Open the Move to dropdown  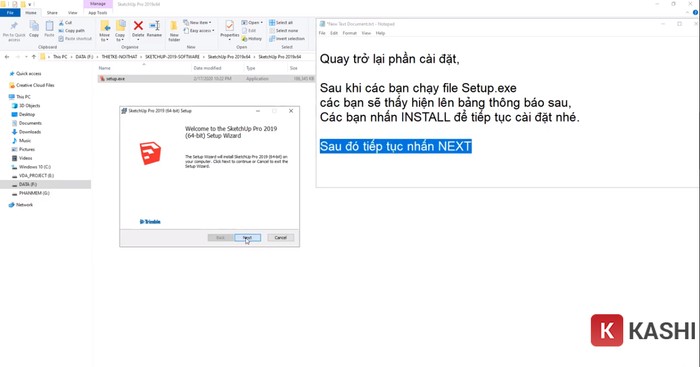[x=104, y=30]
